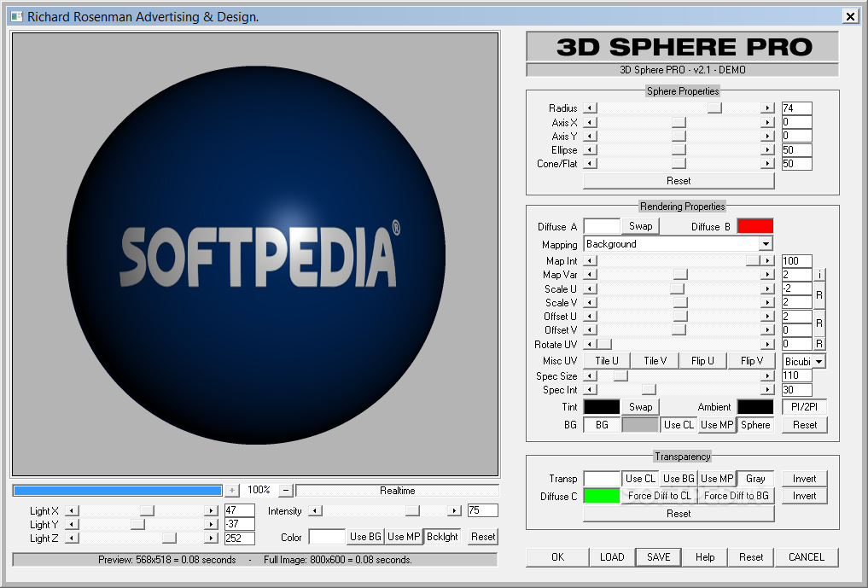Click the Rotate UV slider right arrow
This screenshot has height=588, width=868.
pyautogui.click(x=767, y=345)
